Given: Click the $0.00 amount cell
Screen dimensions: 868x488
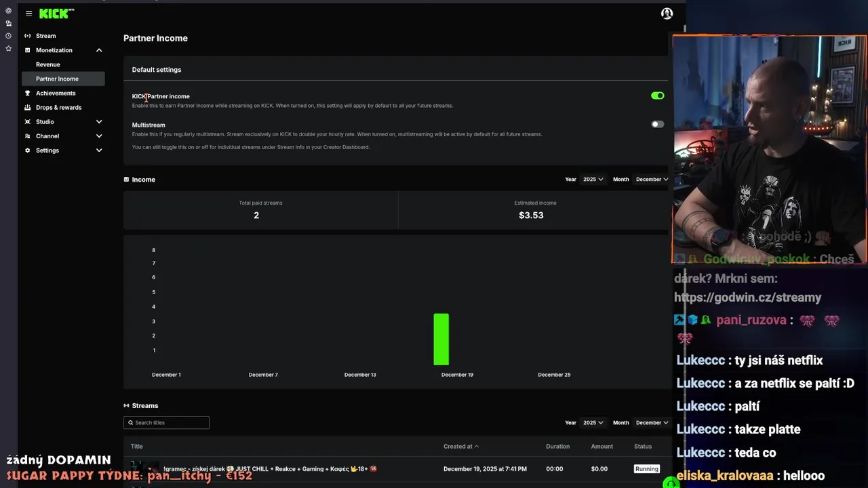Looking at the screenshot, I should click(599, 469).
